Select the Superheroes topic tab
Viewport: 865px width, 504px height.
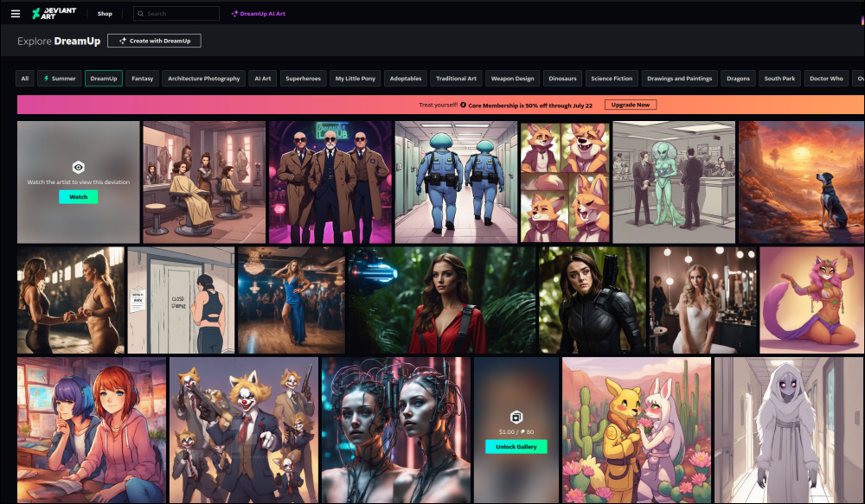coord(304,79)
